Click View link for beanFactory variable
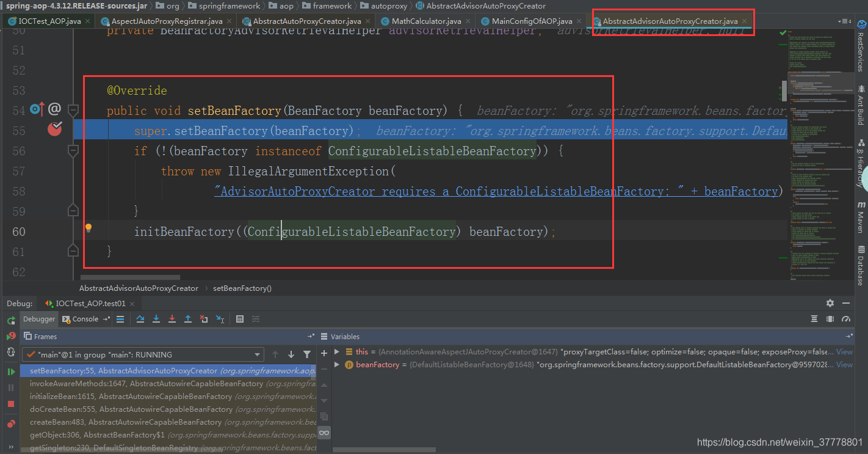Screen dimensions: 868x454 [x=844, y=365]
